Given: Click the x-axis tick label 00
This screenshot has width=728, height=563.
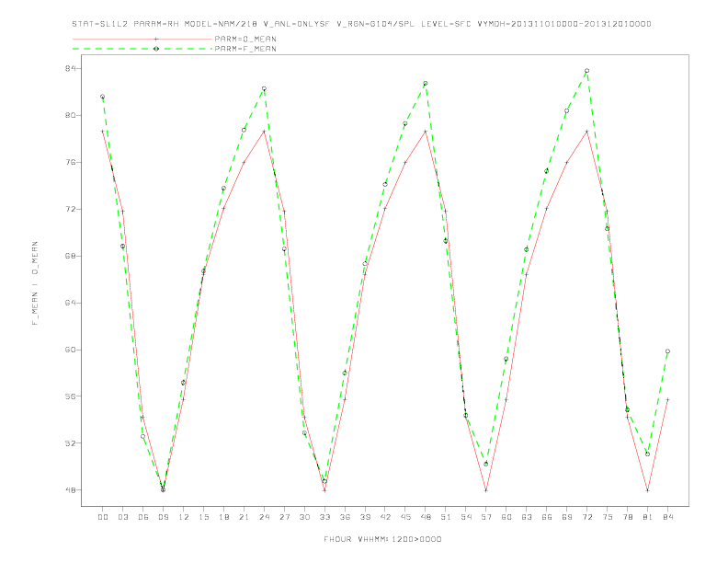Looking at the screenshot, I should pos(103,517).
